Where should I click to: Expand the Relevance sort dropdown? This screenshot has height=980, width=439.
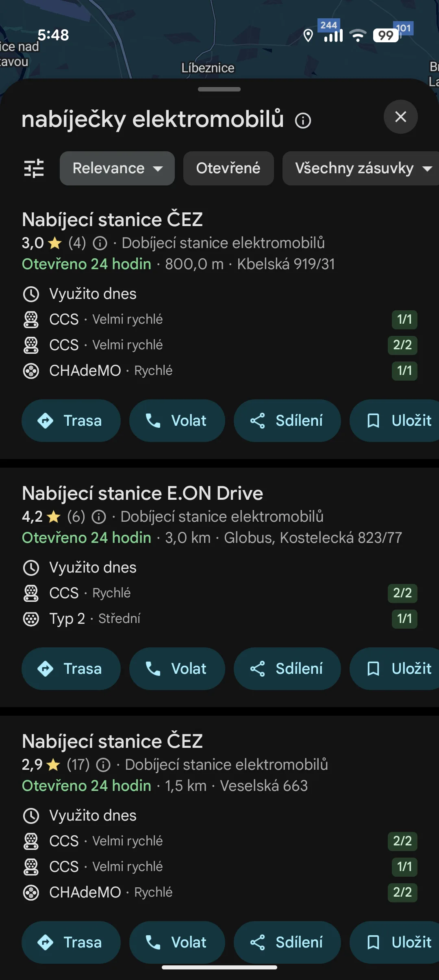click(x=117, y=168)
